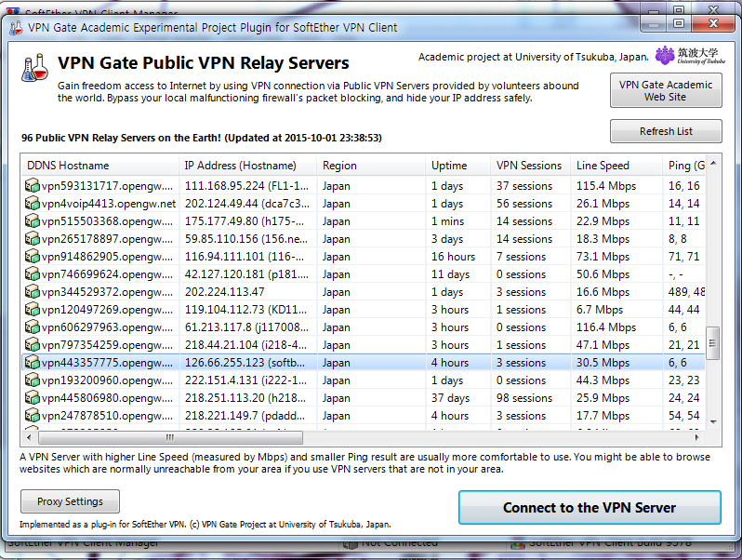Sort by VPN Sessions column header
The height and width of the screenshot is (560, 742).
[531, 166]
